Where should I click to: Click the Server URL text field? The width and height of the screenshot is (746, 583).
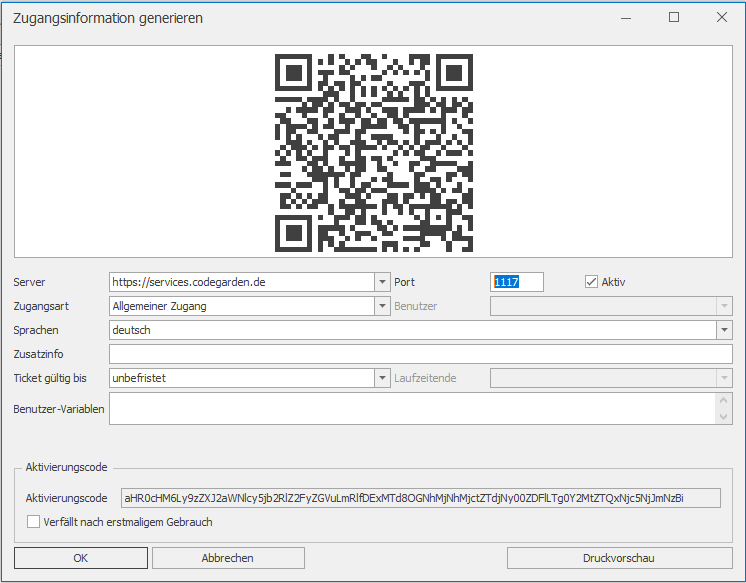click(240, 282)
